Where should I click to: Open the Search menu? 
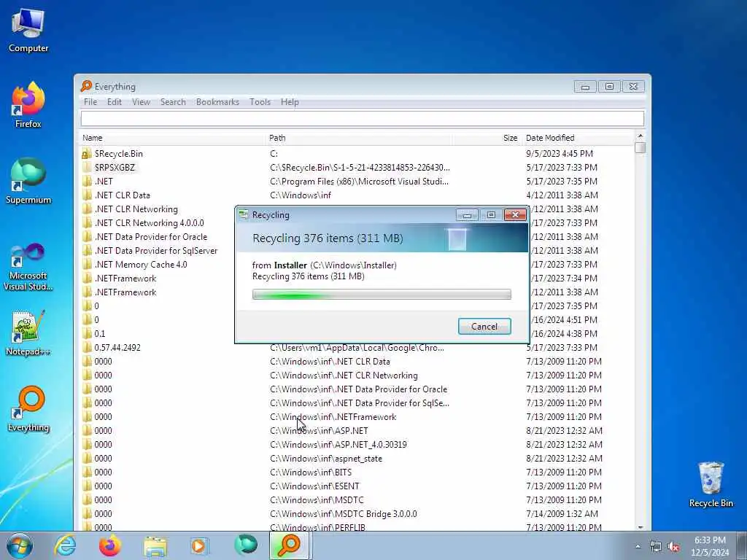coord(173,102)
